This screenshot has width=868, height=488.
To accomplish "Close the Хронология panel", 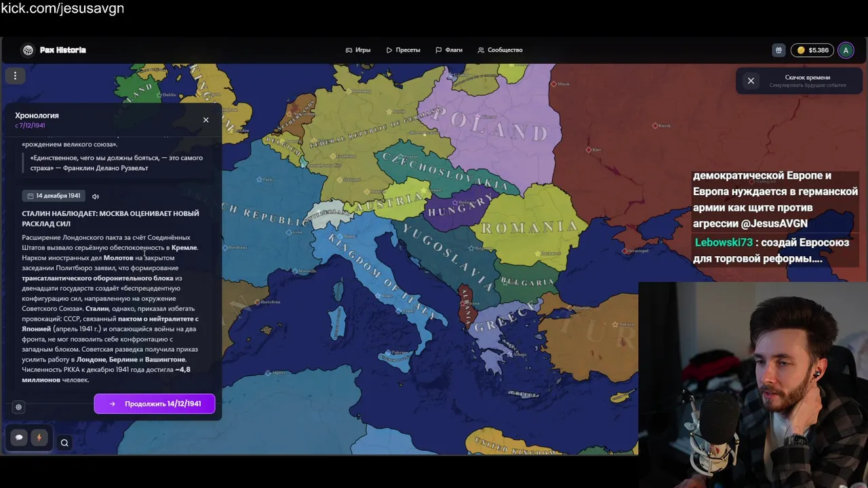I will 206,120.
